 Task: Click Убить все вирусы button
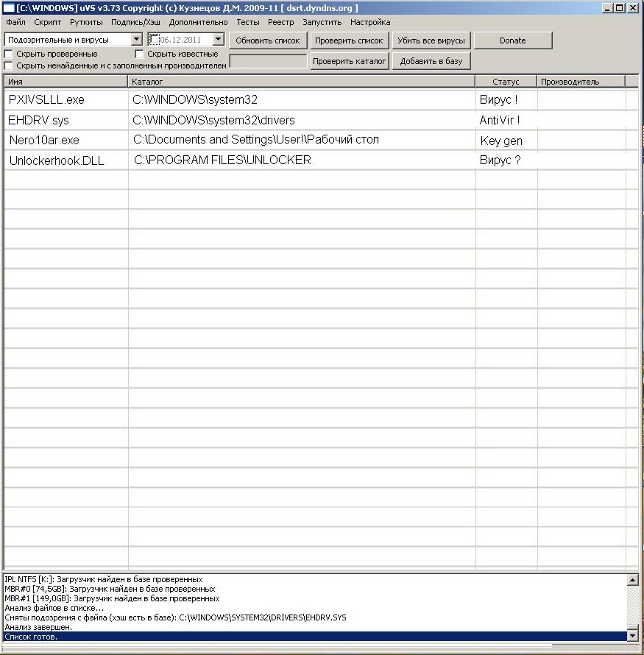(x=431, y=40)
